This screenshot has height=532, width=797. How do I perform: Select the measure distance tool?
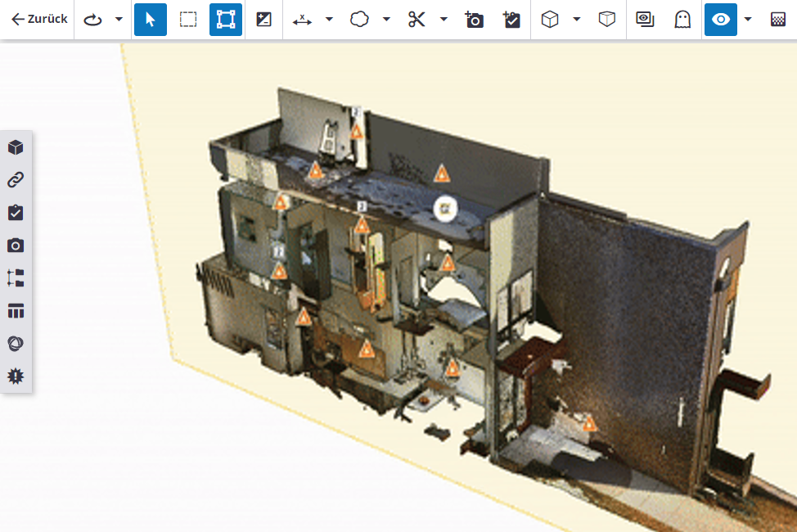click(x=302, y=20)
